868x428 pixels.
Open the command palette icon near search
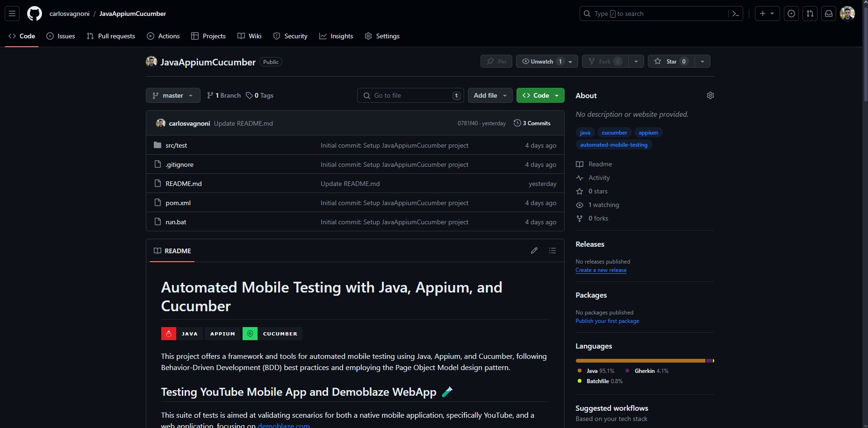tap(735, 14)
